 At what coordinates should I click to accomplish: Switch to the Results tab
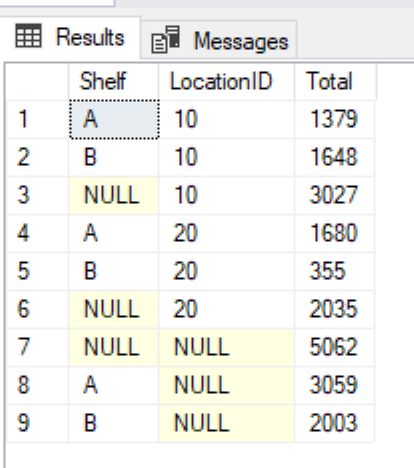point(70,37)
